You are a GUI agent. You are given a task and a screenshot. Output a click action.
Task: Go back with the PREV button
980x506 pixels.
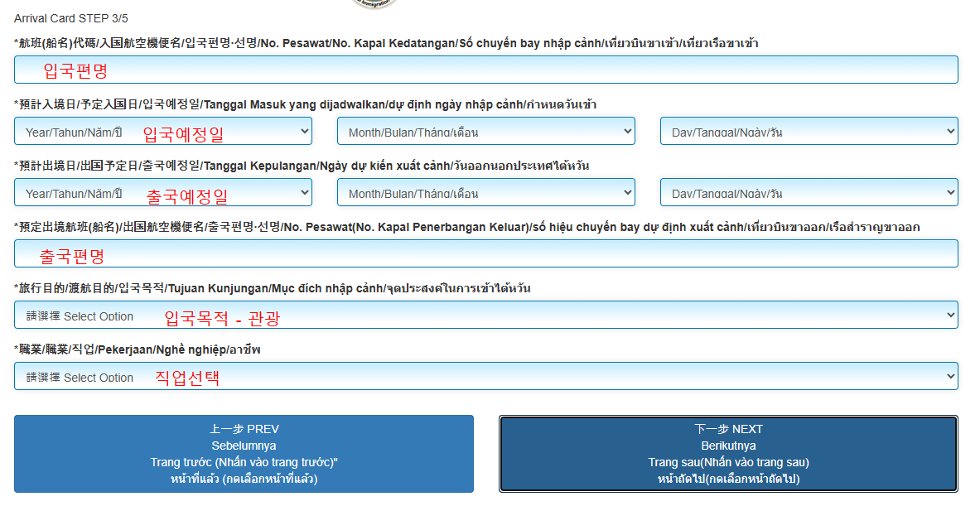pos(244,454)
